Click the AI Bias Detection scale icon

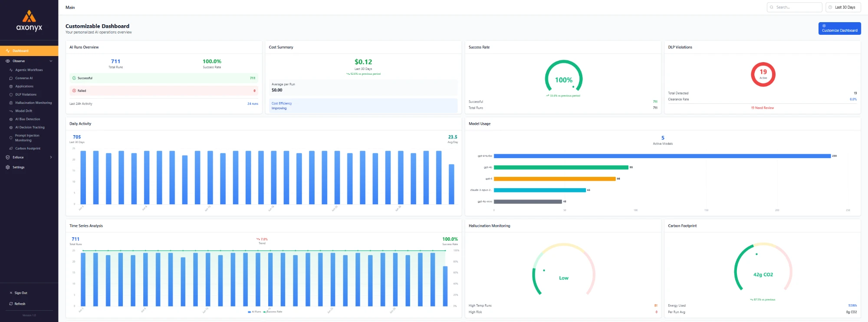(x=11, y=119)
